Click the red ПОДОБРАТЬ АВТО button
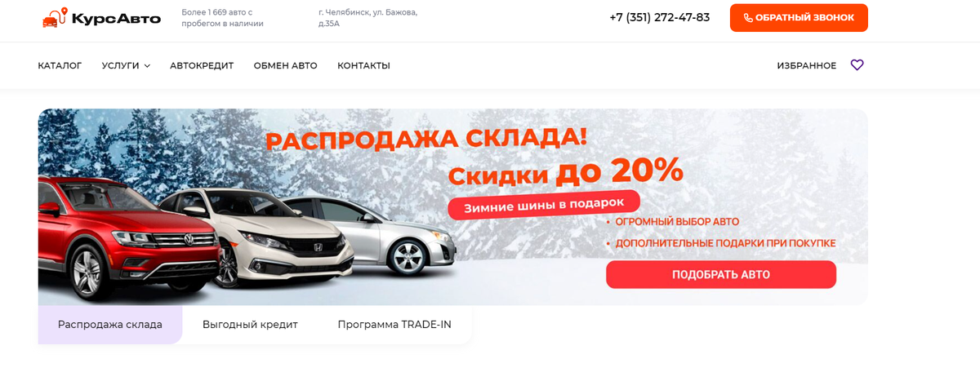The width and height of the screenshot is (980, 368). pyautogui.click(x=721, y=275)
